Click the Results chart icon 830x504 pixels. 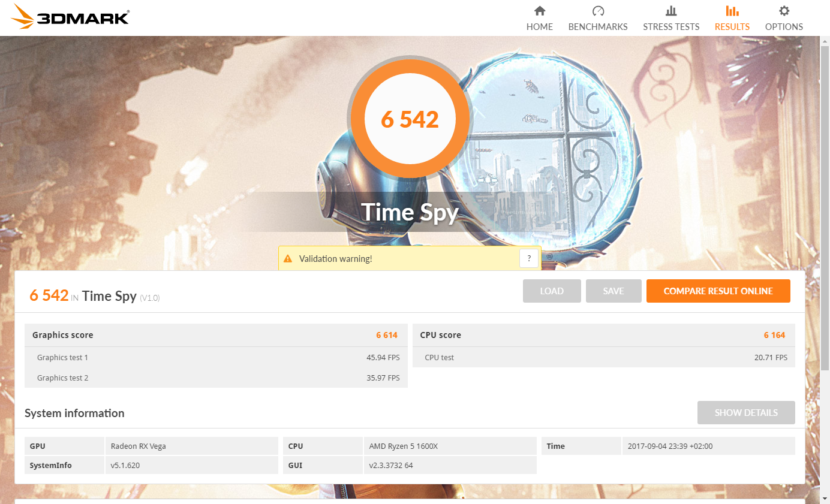[732, 11]
